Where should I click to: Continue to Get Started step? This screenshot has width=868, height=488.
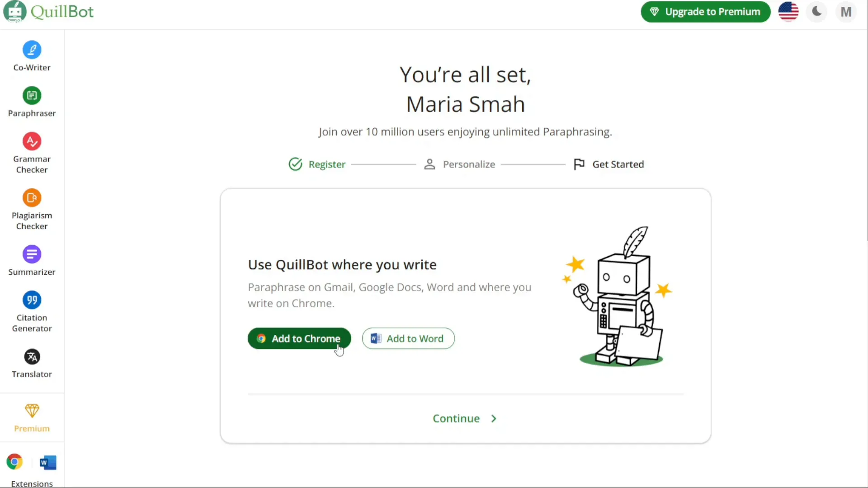(465, 418)
